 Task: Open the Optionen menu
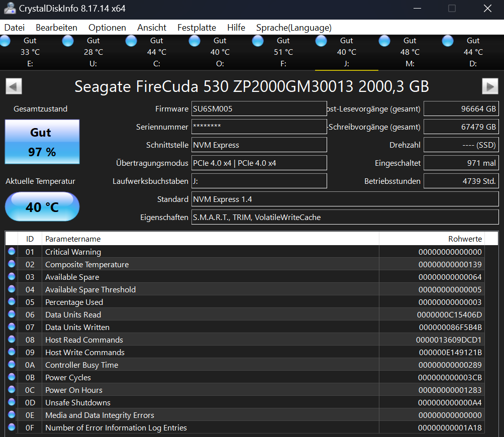[108, 28]
